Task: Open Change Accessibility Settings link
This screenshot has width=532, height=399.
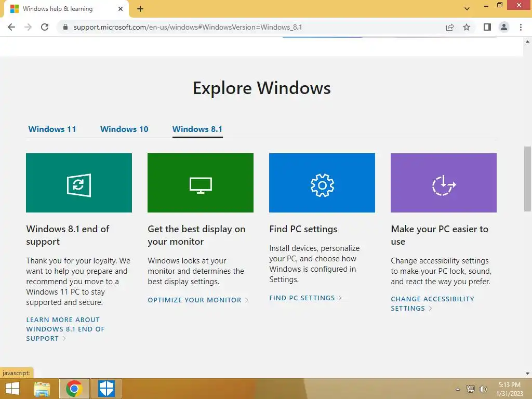Action: pos(432,303)
